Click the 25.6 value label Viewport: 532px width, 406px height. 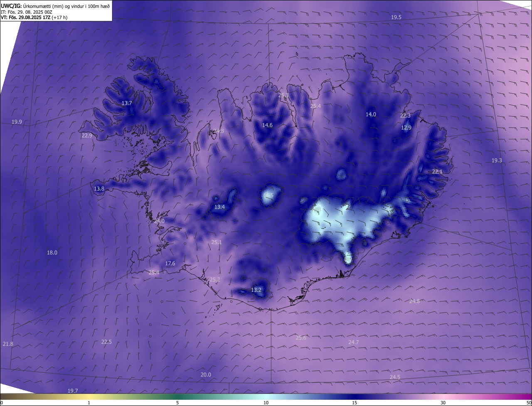pyautogui.click(x=301, y=338)
